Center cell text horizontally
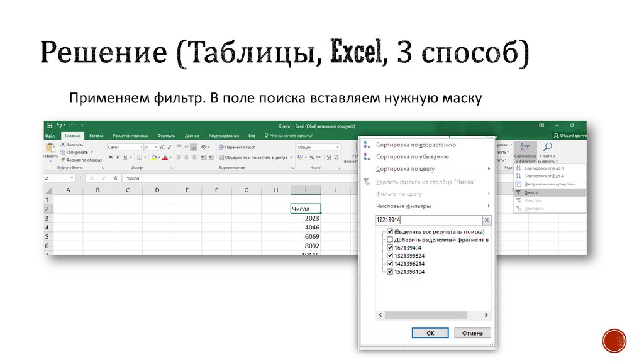 pos(186,157)
